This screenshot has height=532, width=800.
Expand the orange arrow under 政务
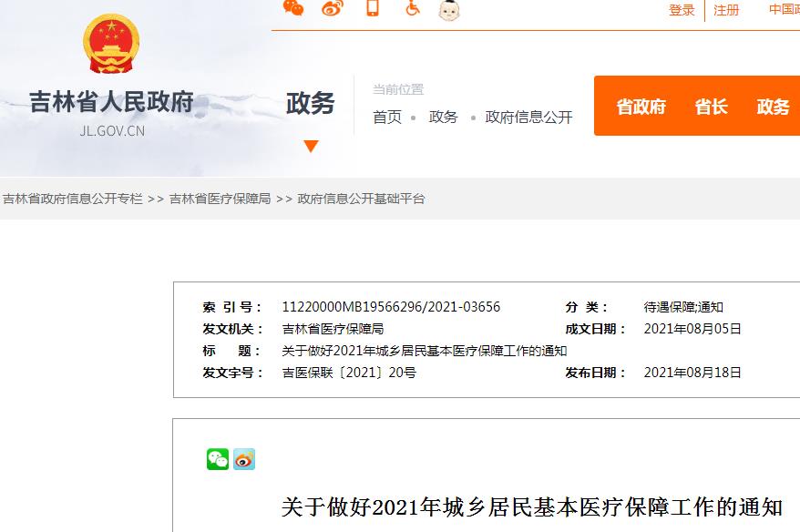click(x=311, y=147)
